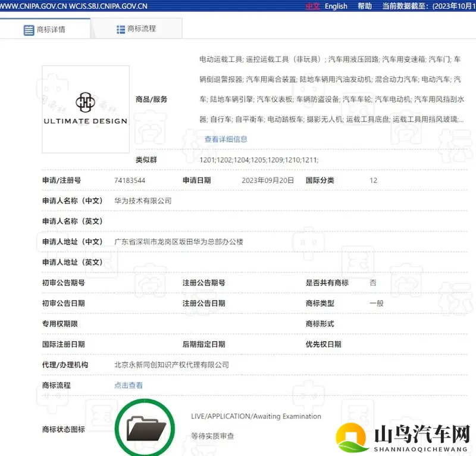Open the 帮助 help menu
The width and height of the screenshot is (476, 456).
(364, 6)
